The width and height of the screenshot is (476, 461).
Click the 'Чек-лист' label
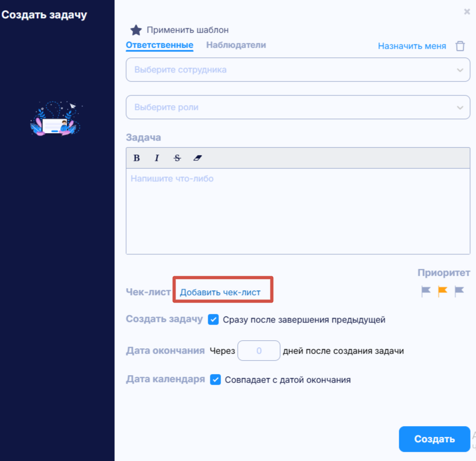[x=149, y=291]
